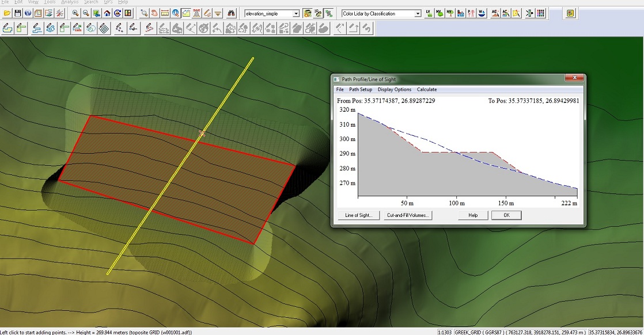
Task: Click W water classification lidar icon
Action: [x=482, y=13]
